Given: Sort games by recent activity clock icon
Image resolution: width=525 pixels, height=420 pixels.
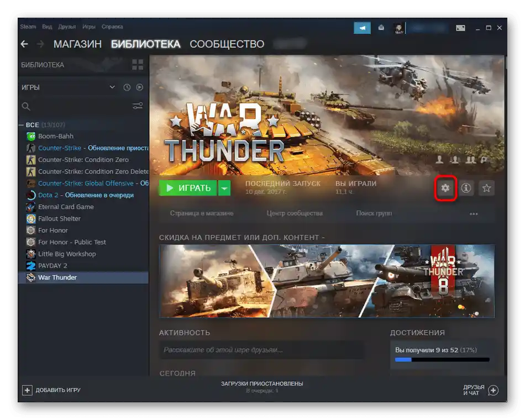Looking at the screenshot, I should pyautogui.click(x=127, y=87).
